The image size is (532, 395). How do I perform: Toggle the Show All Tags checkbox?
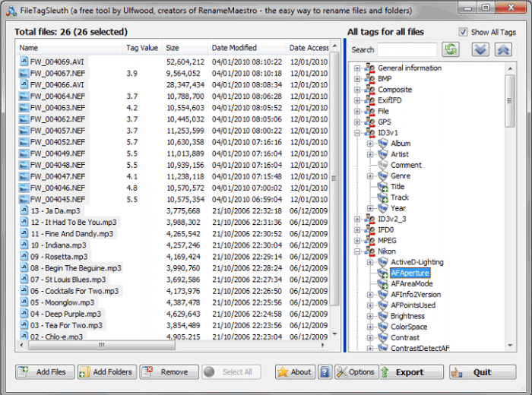(463, 32)
